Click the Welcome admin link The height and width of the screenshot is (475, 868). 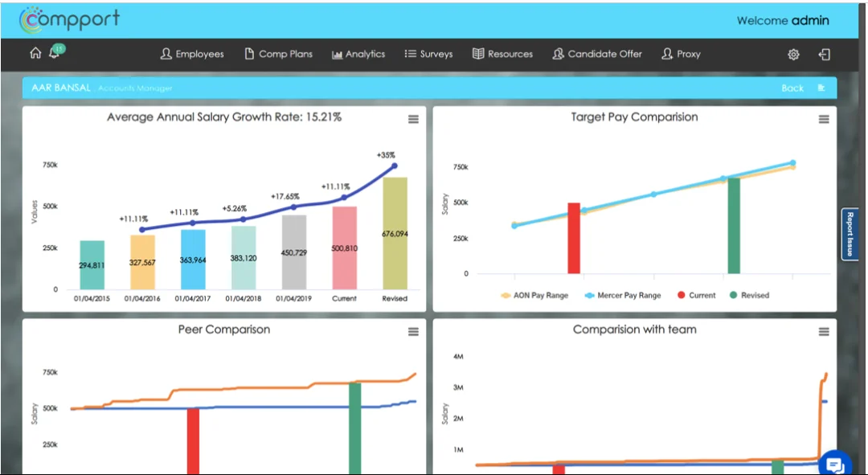pyautogui.click(x=783, y=20)
